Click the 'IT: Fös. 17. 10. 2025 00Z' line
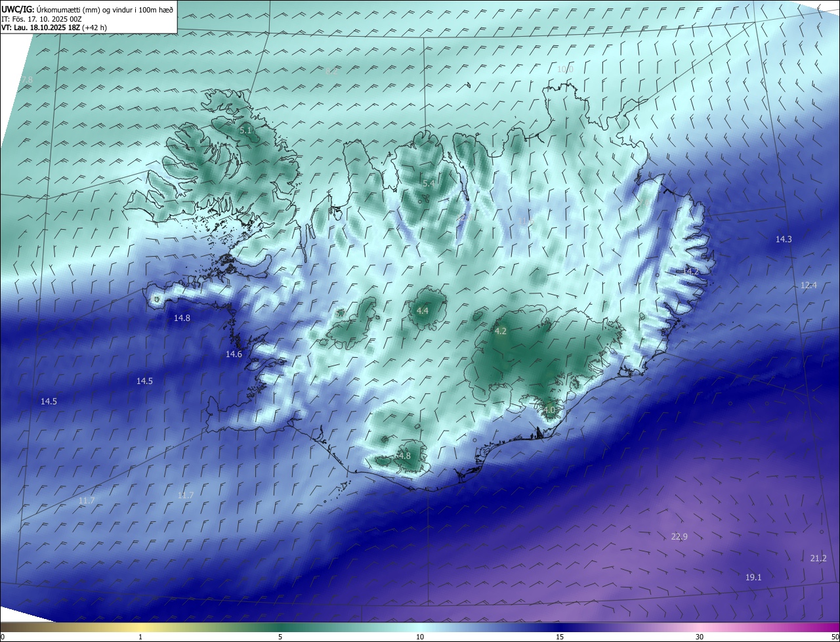The width and height of the screenshot is (840, 642). pyautogui.click(x=41, y=19)
